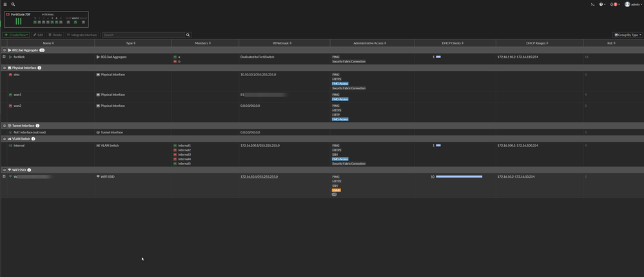Select the wan2 interface name

[x=17, y=106]
